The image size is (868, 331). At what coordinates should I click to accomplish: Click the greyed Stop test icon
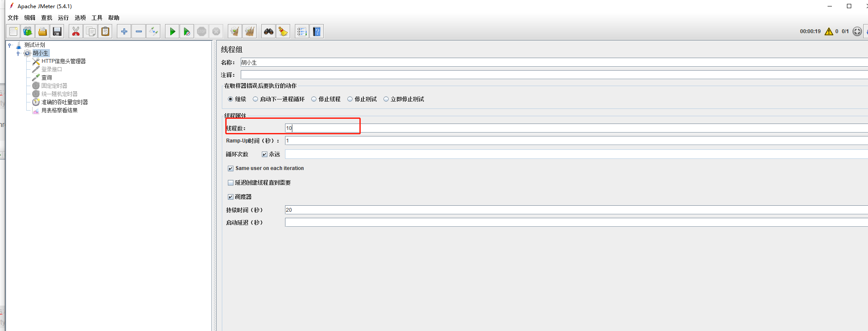(202, 31)
